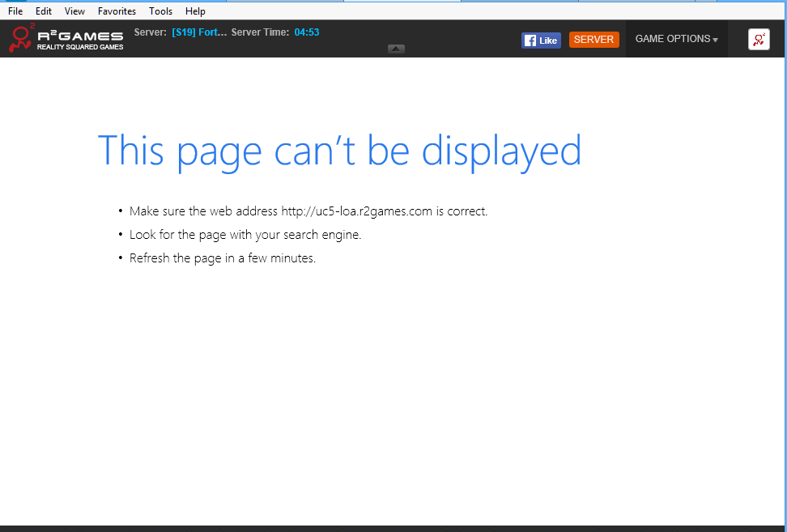Click the "Look for the page" suggestion line

(x=245, y=235)
